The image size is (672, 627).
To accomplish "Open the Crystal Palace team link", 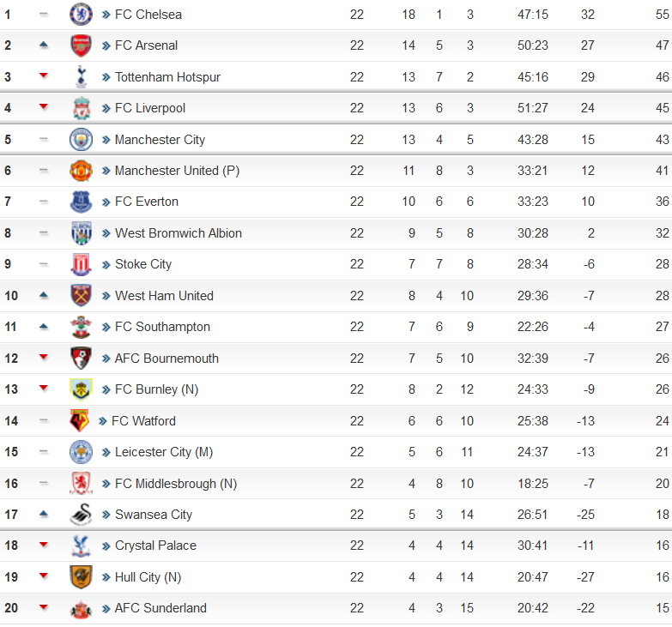I will [155, 546].
